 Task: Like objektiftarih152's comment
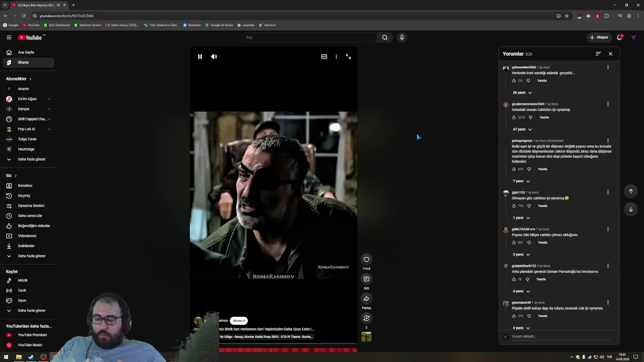click(x=514, y=279)
